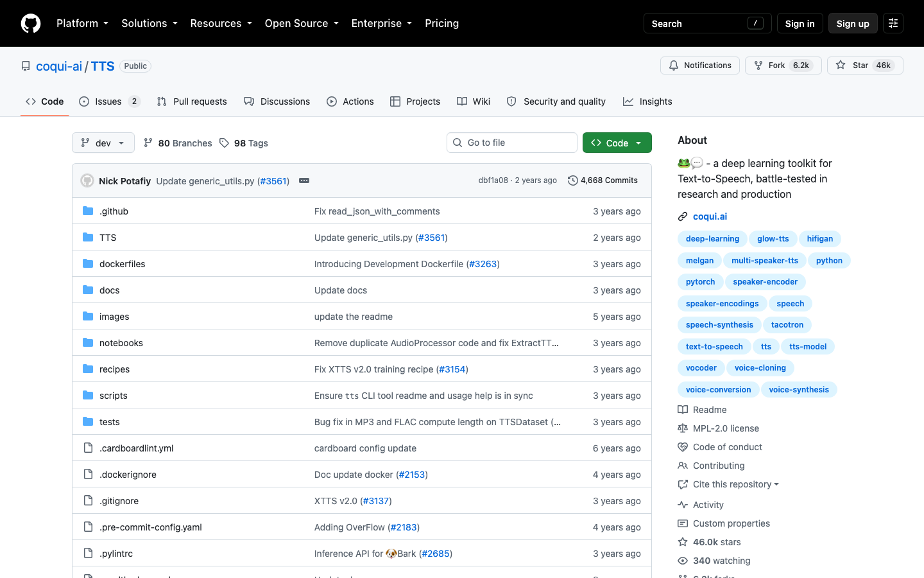924x578 pixels.
Task: Click the commit history clock icon
Action: click(x=573, y=180)
